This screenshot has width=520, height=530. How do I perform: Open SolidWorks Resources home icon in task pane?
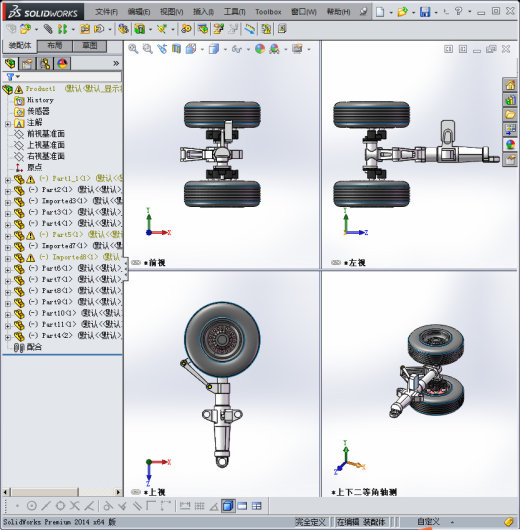pos(510,85)
